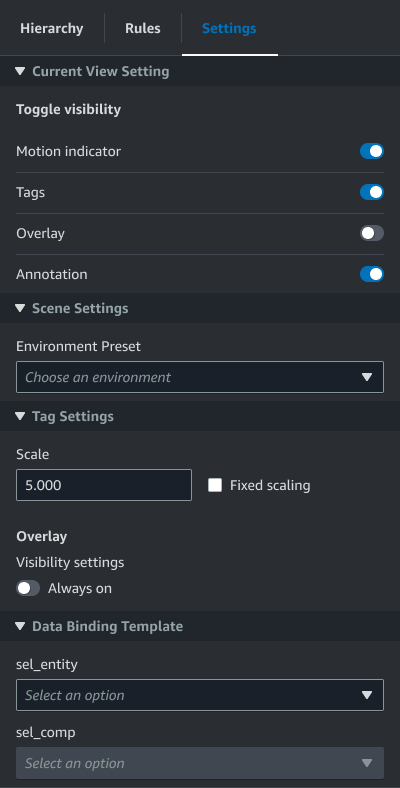
Task: Open the sel_entity dropdown
Action: tap(200, 695)
